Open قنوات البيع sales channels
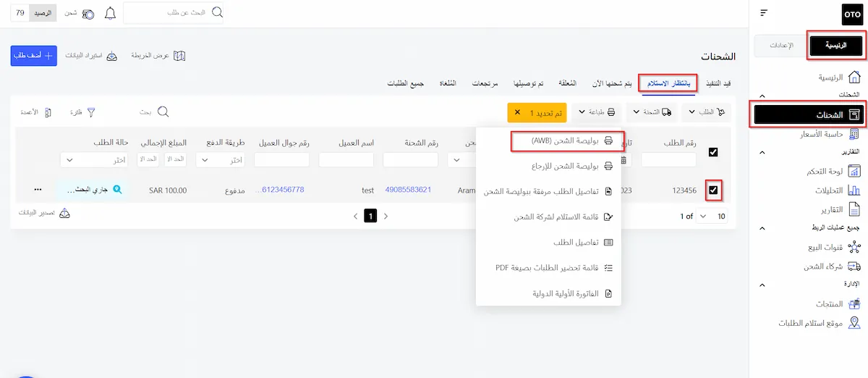This screenshot has width=868, height=378. click(834, 248)
